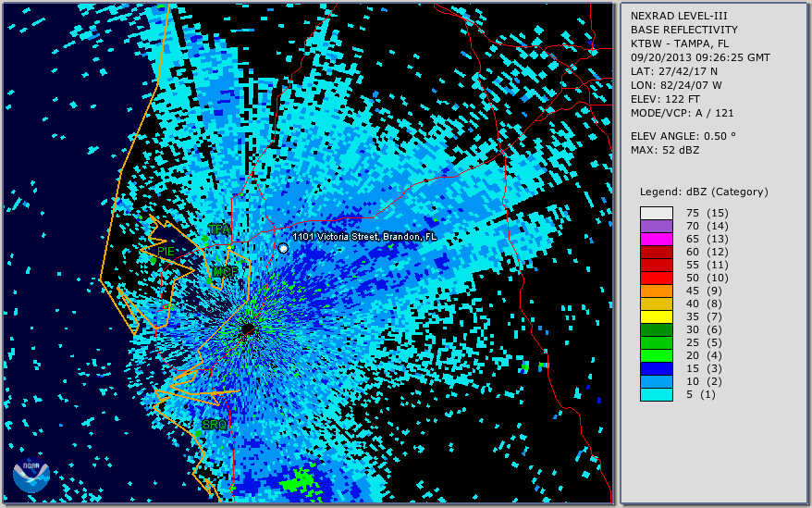Click the TPA airport label
812x508 pixels.
click(219, 229)
